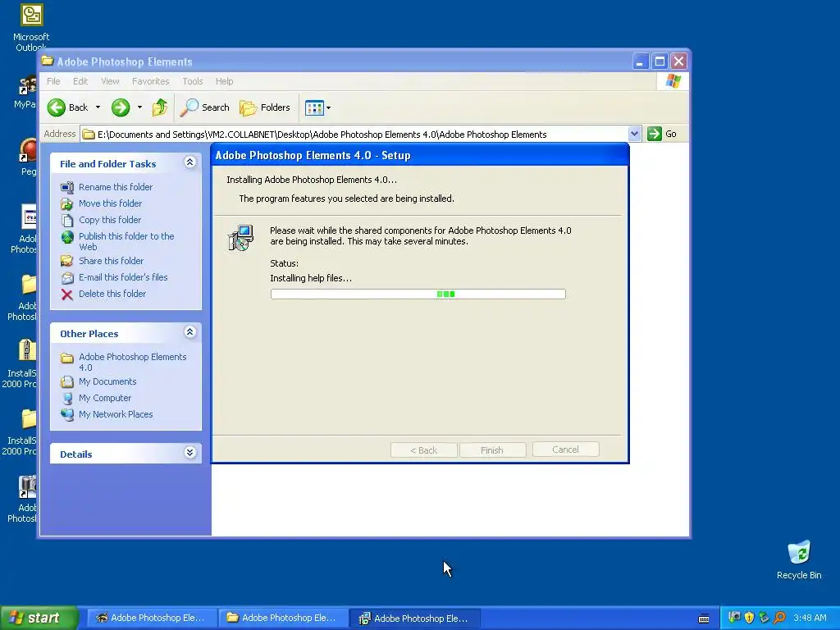The width and height of the screenshot is (840, 630).
Task: Click the Go button beside address bar
Action: (x=662, y=134)
